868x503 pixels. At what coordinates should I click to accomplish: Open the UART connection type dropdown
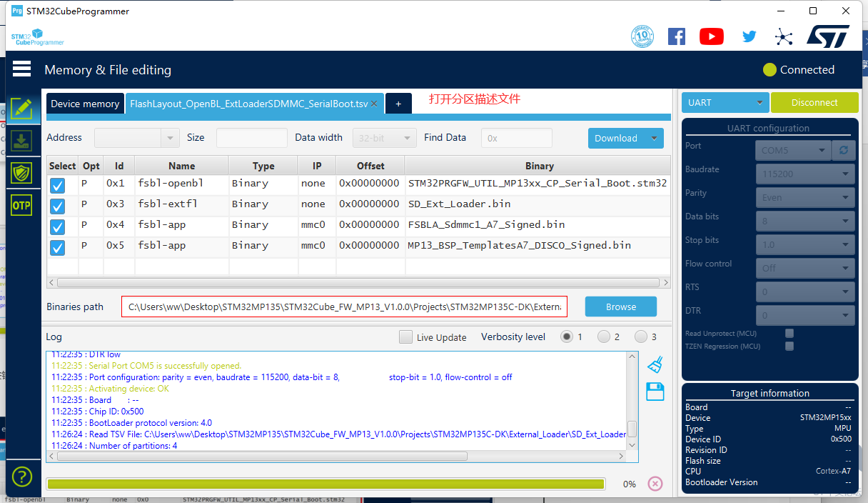[x=725, y=102]
